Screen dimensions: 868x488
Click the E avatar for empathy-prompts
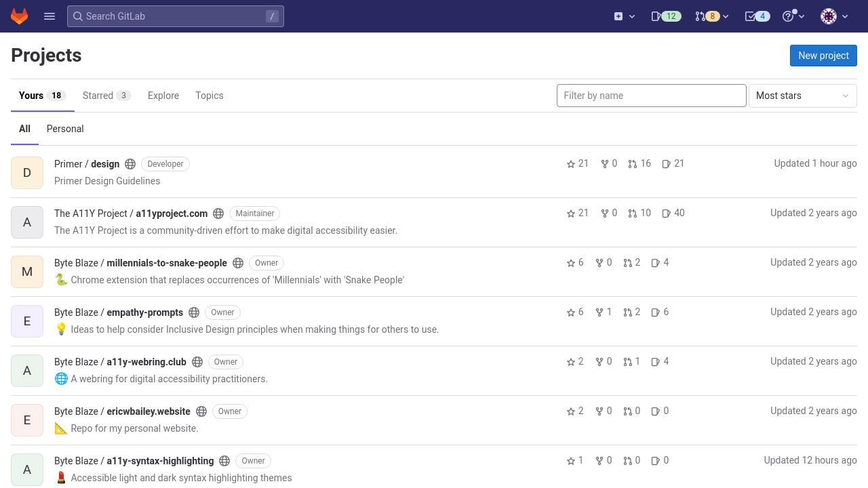coord(27,321)
